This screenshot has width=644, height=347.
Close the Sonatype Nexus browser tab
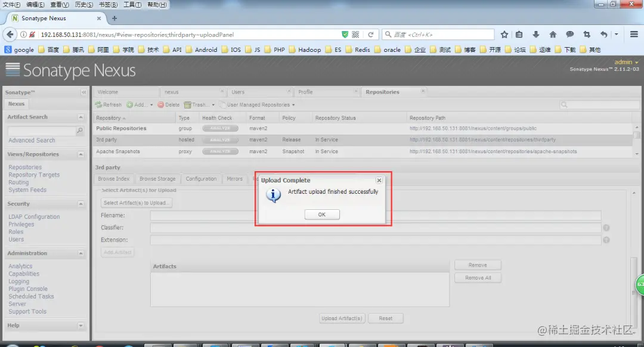pyautogui.click(x=99, y=18)
